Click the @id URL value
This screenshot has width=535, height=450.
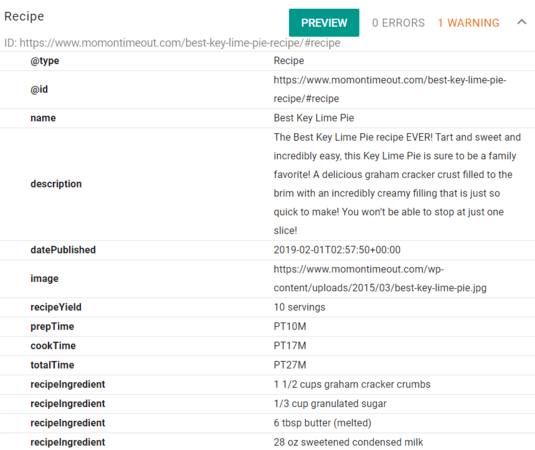(x=390, y=89)
